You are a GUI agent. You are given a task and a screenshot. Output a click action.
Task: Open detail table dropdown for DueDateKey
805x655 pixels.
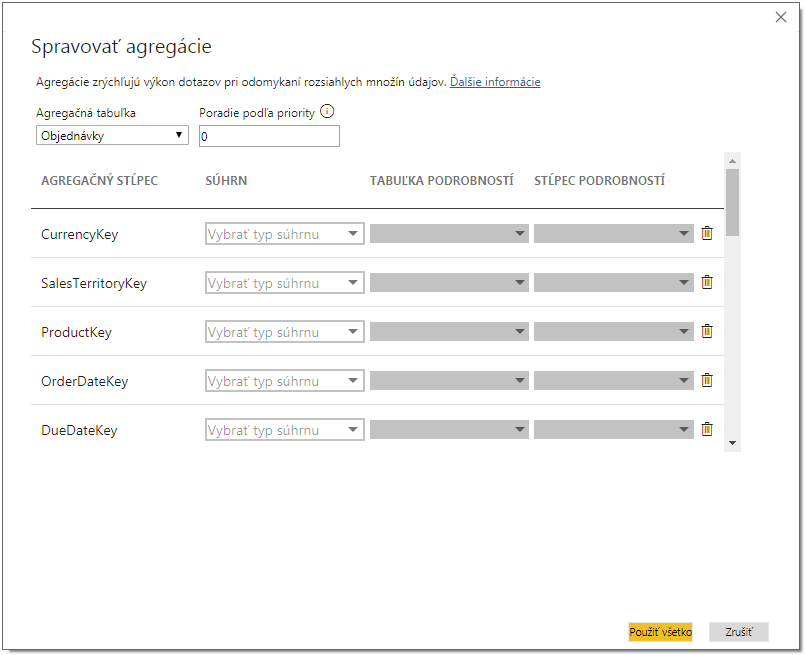coord(449,430)
